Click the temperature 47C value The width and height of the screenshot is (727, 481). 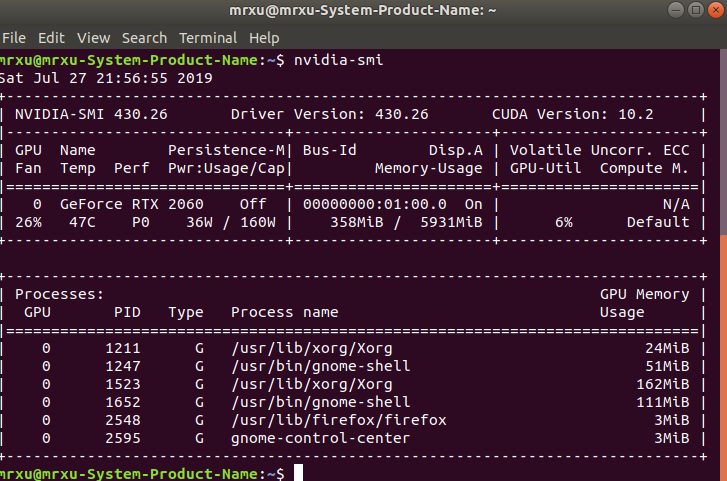(x=82, y=222)
